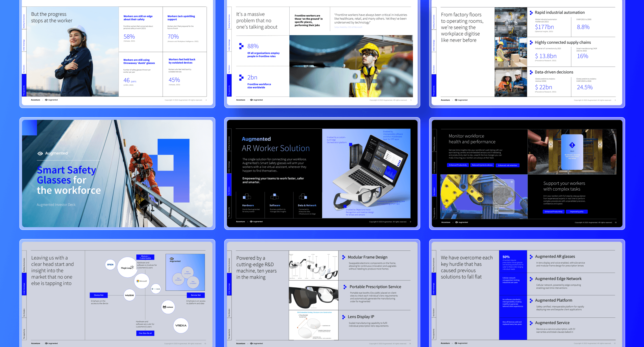Click the Service first label
Image resolution: width=644 pixels, height=347 pixels.
point(196,295)
